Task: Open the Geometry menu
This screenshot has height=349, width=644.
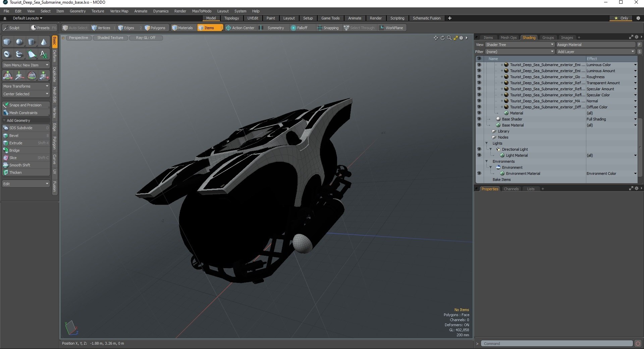Action: pos(77,11)
